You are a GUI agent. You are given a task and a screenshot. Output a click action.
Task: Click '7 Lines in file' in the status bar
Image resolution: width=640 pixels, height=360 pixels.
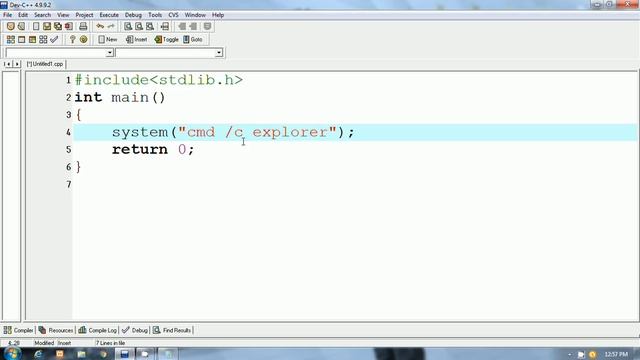(x=110, y=343)
